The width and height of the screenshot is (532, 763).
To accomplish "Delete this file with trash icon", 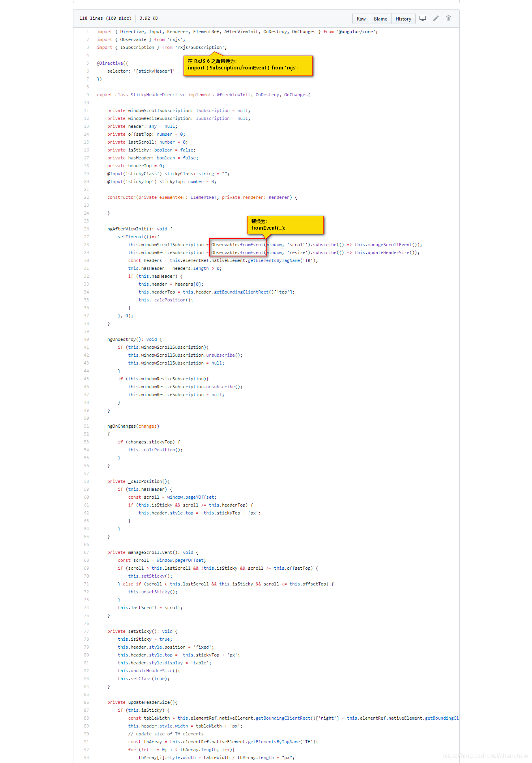I will 448,18.
